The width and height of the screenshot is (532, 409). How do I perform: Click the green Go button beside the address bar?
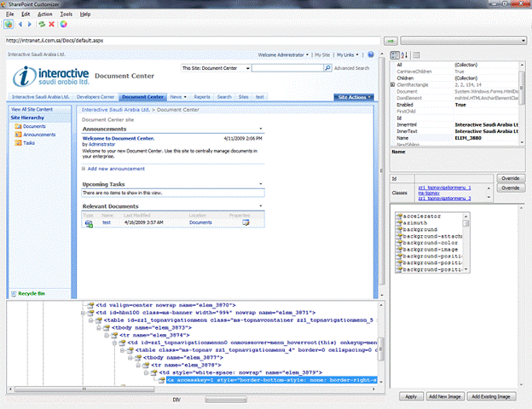(x=390, y=41)
